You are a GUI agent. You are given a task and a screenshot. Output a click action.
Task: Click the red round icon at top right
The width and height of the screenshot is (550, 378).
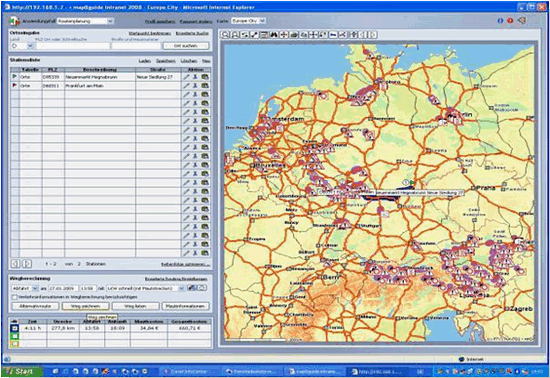click(510, 21)
